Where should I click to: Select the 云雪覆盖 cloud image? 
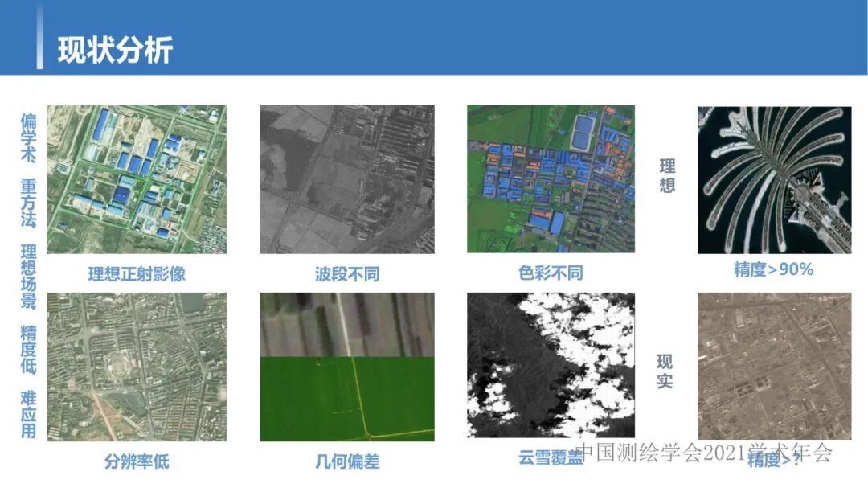[551, 365]
